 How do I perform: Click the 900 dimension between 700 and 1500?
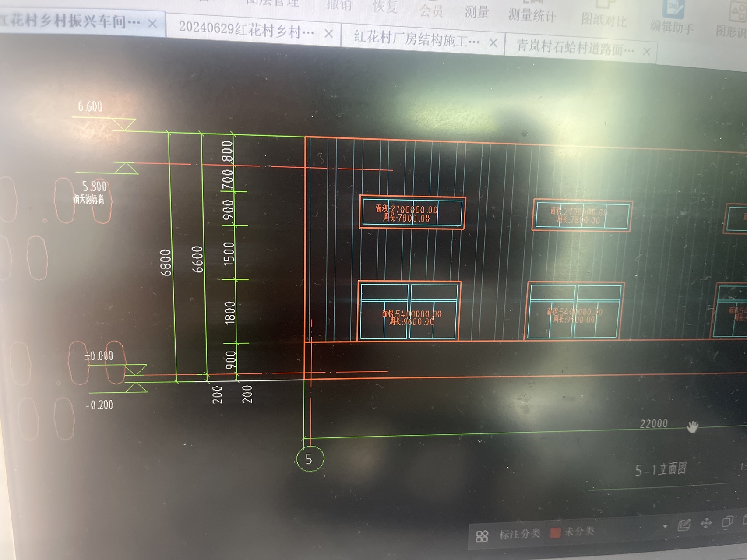(228, 210)
